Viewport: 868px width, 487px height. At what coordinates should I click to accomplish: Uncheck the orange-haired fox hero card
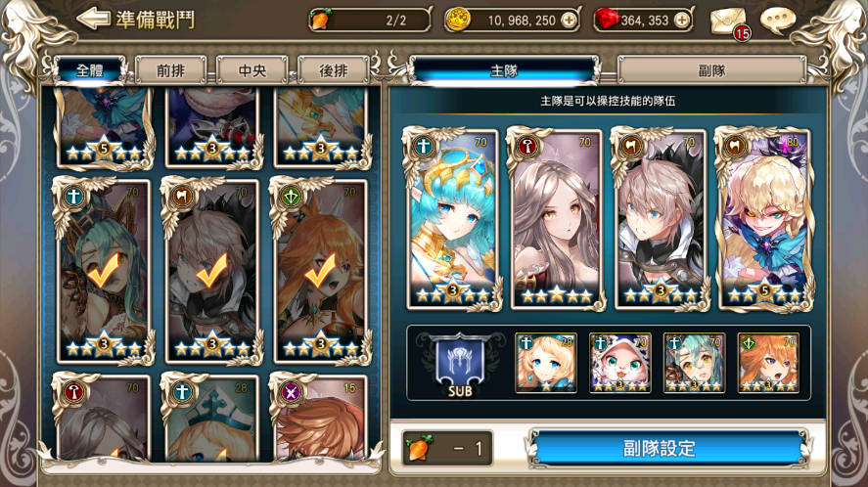coord(321,271)
